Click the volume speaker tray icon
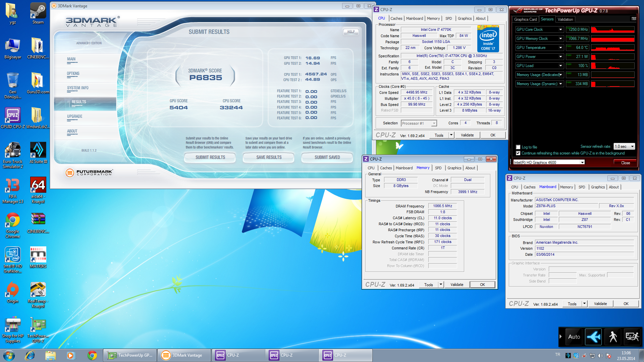 click(x=600, y=356)
